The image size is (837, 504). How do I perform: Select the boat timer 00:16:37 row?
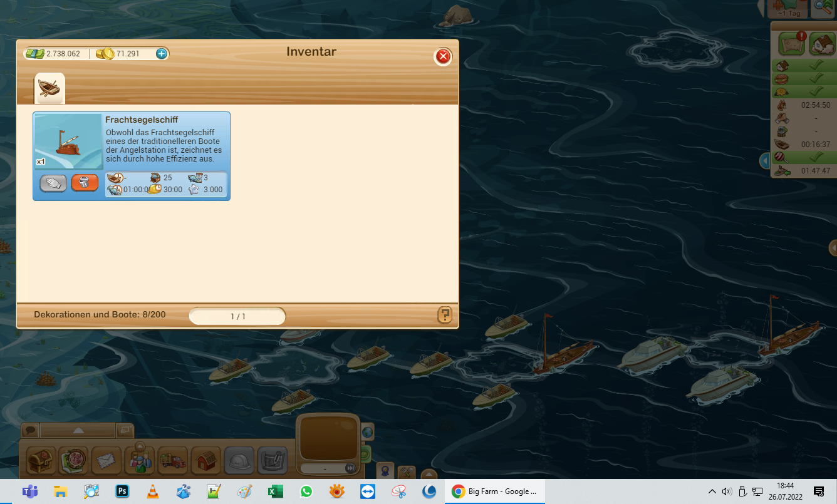(x=803, y=145)
